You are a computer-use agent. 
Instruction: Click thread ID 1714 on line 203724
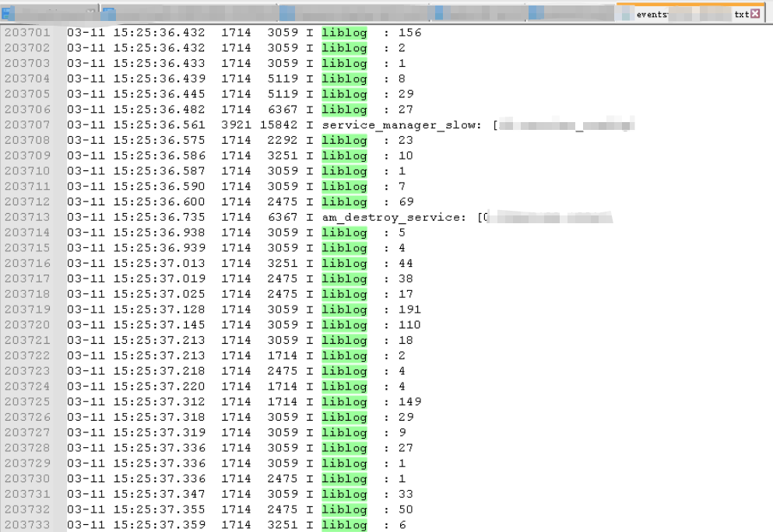283,387
